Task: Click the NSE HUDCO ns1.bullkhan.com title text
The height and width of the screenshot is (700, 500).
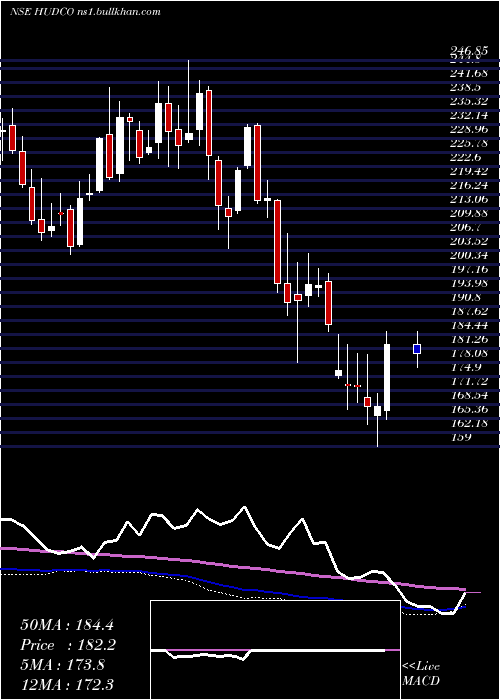Action: pyautogui.click(x=85, y=12)
